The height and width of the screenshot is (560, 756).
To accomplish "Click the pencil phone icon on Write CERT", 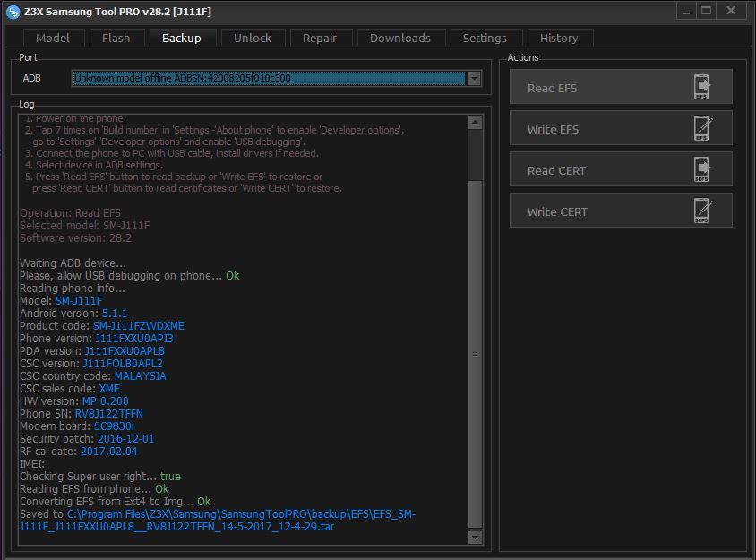I will [x=703, y=211].
